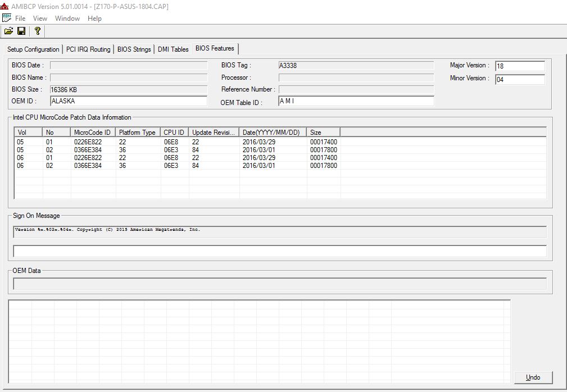
Task: Open the File menu
Action: click(20, 19)
